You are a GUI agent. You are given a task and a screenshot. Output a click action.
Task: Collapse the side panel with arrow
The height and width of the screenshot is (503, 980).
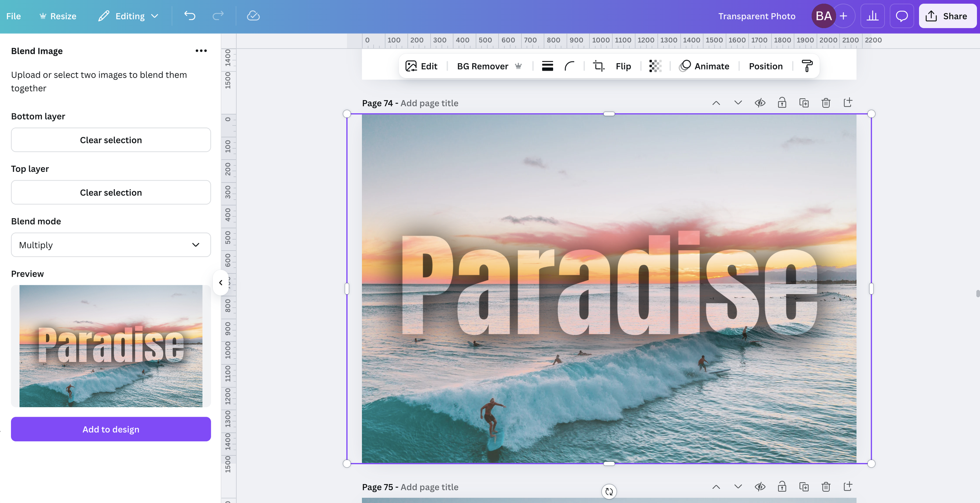point(221,282)
